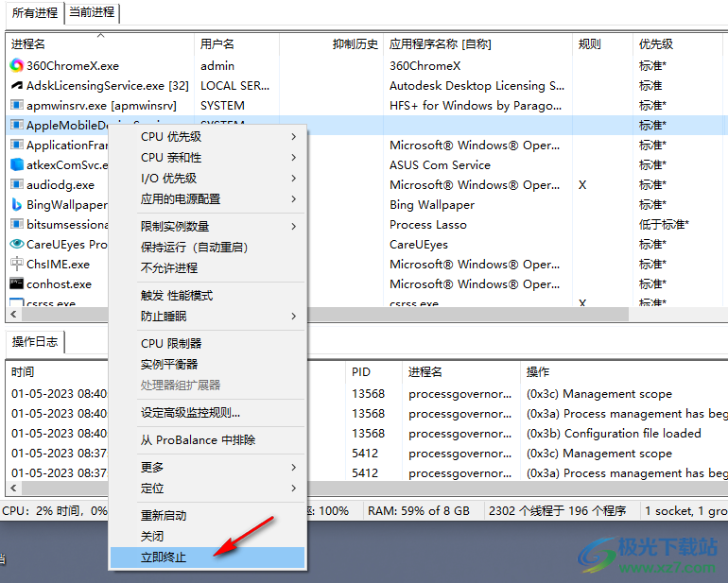Sort by 抑制历史 column header
Screen dimensions: 728x583
click(332, 44)
